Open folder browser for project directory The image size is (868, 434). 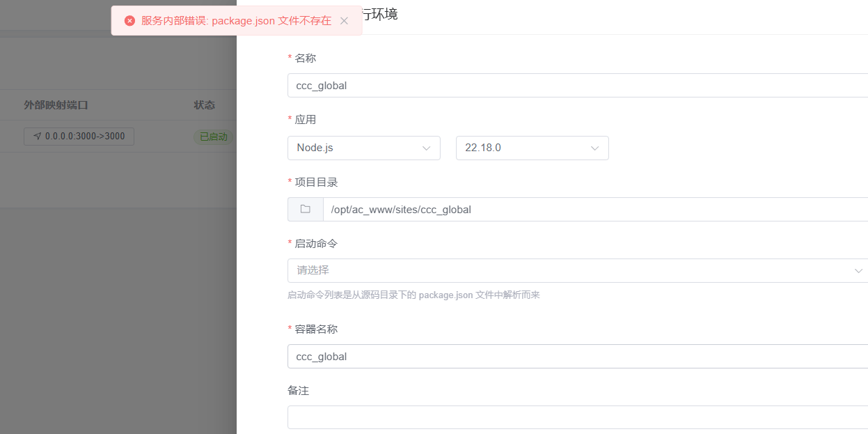(306, 209)
